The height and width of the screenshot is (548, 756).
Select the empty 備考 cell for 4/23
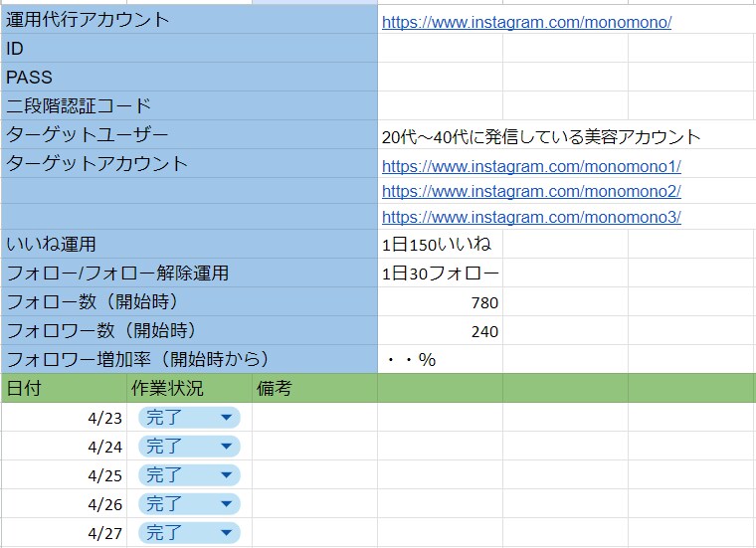[x=314, y=418]
